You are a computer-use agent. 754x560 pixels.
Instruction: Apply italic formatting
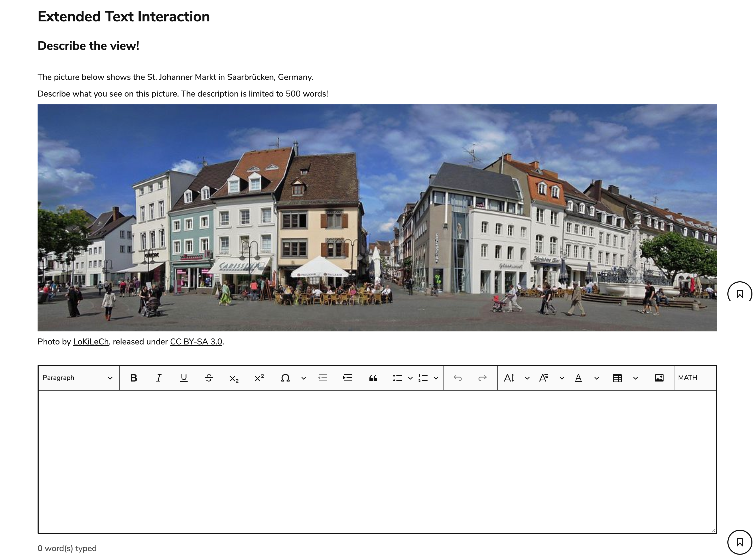click(159, 378)
